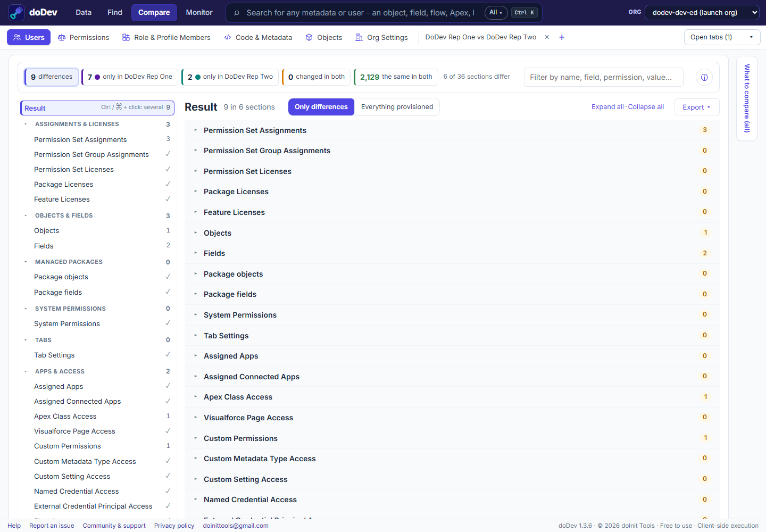Click Collapse all link

point(646,107)
